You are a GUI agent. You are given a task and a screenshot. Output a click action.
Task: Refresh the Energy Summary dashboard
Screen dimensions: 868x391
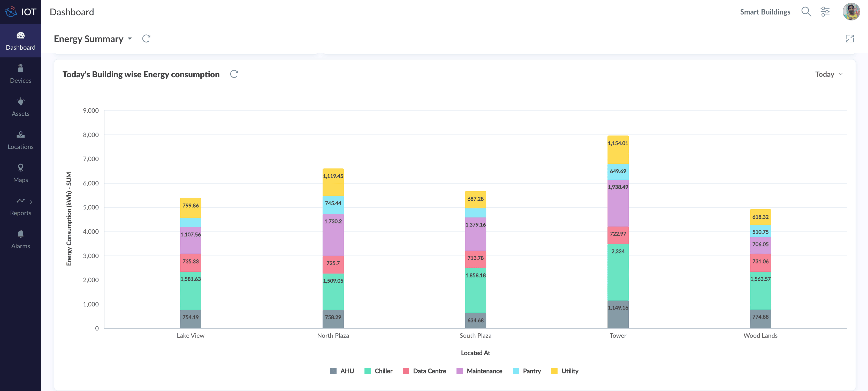(146, 39)
